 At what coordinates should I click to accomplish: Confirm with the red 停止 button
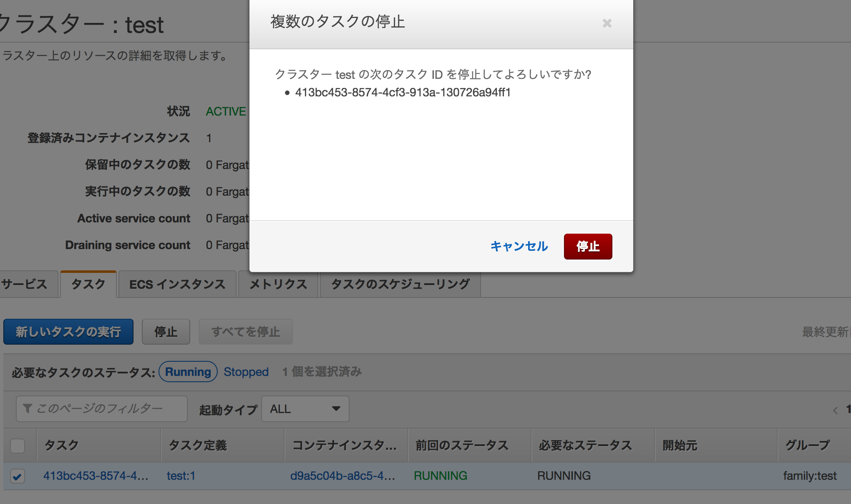tap(588, 247)
